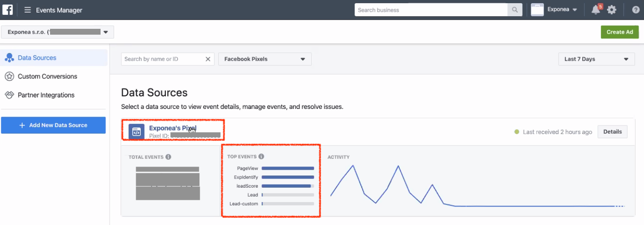Click the Top Events info icon
Viewport: 644px width, 225px height.
click(x=261, y=157)
